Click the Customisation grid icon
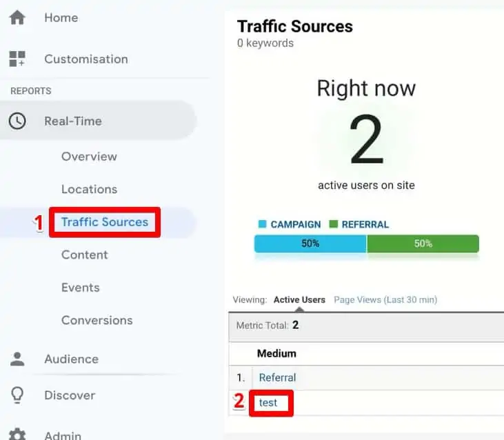504x440 pixels. coord(17,59)
